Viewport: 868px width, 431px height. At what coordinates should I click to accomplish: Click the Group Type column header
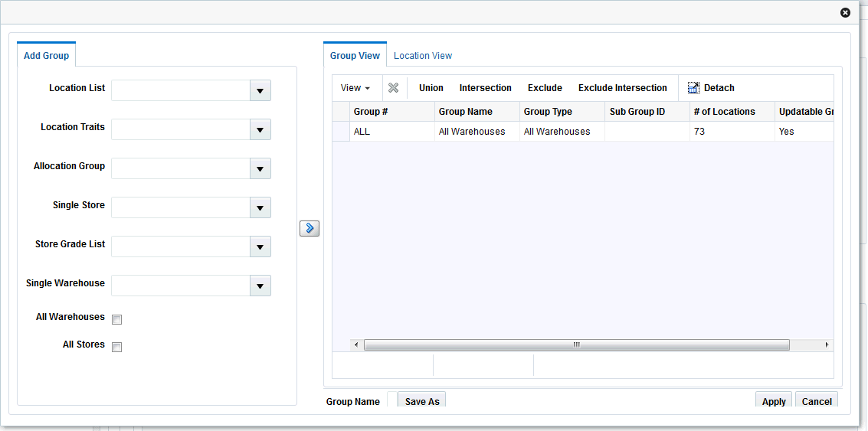(562, 112)
